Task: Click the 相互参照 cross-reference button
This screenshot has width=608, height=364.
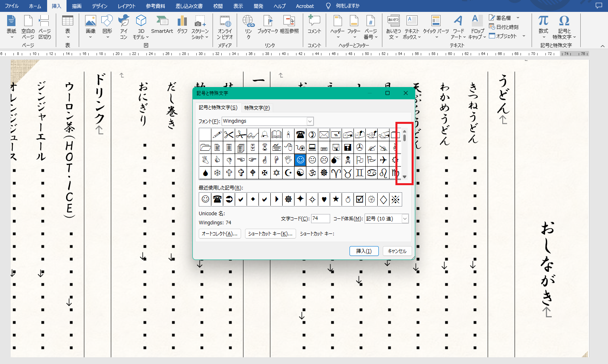Action: [x=289, y=25]
